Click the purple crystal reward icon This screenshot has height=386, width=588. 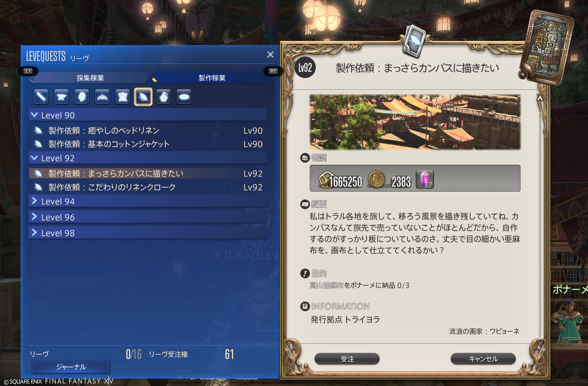click(x=425, y=179)
